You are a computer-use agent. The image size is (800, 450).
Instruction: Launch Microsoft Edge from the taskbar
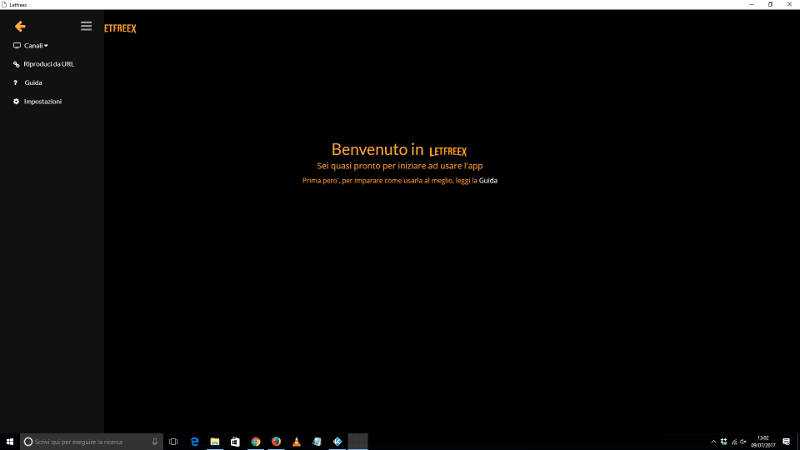[x=194, y=441]
